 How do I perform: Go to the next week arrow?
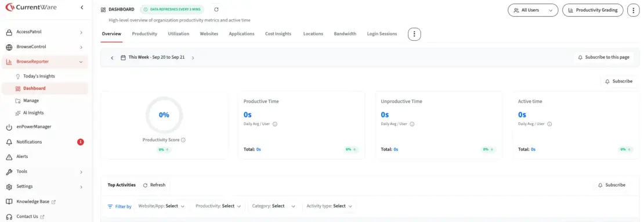coord(193,58)
